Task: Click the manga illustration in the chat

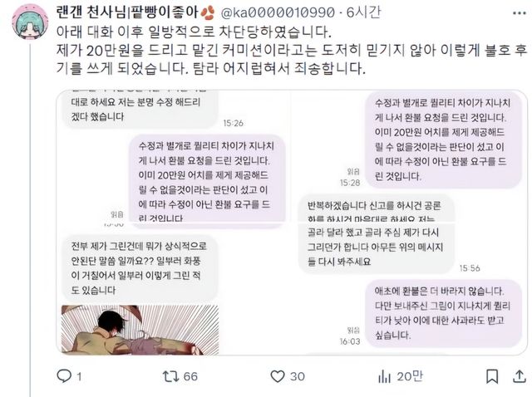Action: (x=140, y=330)
